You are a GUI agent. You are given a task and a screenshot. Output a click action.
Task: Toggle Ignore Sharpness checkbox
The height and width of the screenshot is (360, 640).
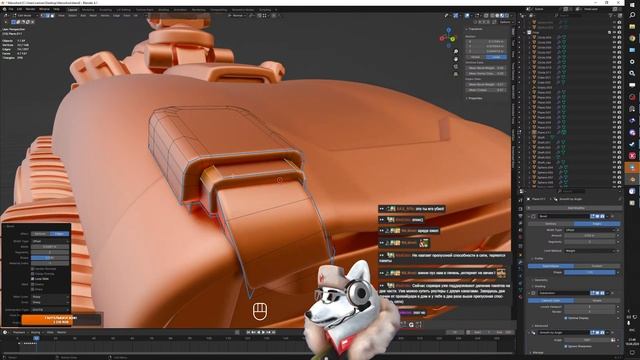coord(566,346)
